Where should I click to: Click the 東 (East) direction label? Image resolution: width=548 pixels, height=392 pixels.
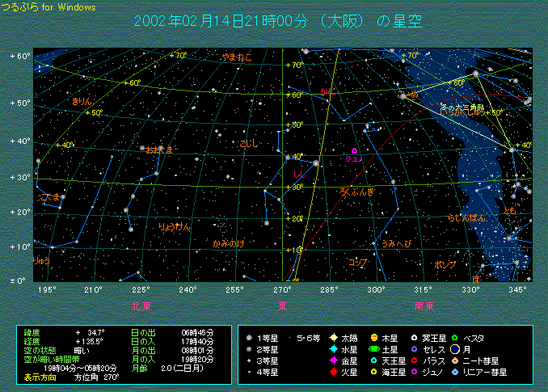(282, 306)
